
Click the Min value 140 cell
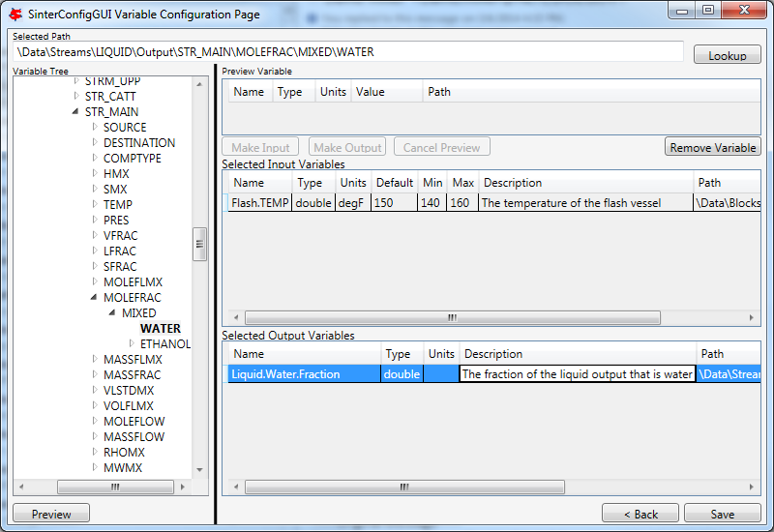(432, 203)
